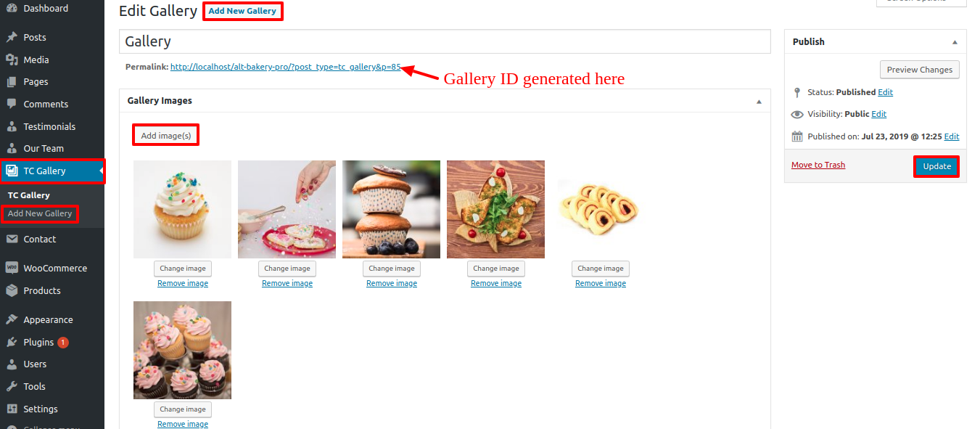The height and width of the screenshot is (429, 980).
Task: Collapse the Publish panel
Action: [x=955, y=42]
